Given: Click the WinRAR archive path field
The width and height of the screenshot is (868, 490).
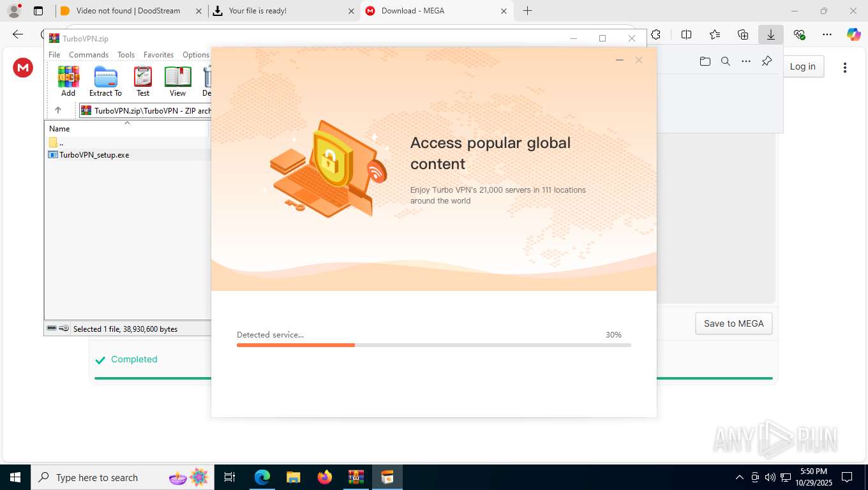Looking at the screenshot, I should coord(146,110).
